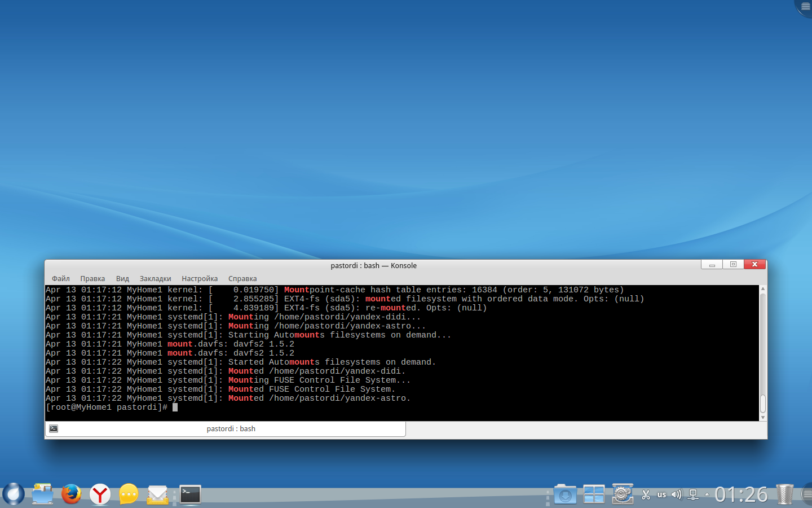Viewport: 812px width, 508px height.
Task: Show the virtual desktop pager grid
Action: pyautogui.click(x=594, y=494)
